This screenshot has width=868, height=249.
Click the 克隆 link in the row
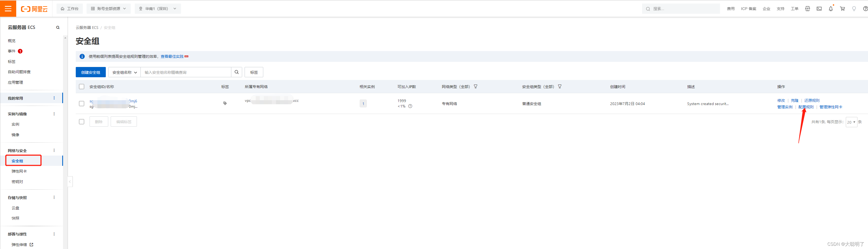pyautogui.click(x=795, y=100)
